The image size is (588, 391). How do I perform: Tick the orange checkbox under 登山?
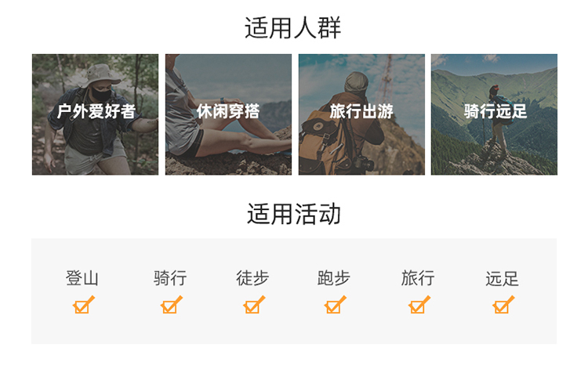[83, 305]
